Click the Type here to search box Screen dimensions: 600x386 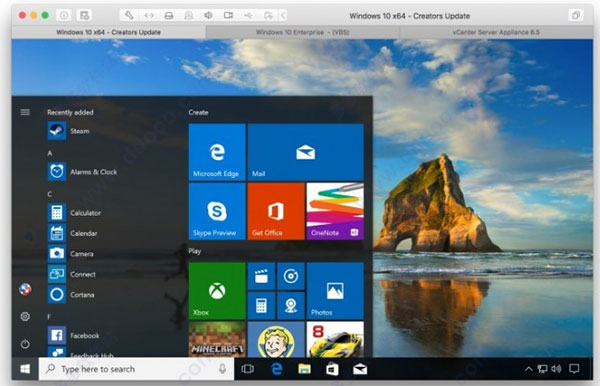[x=136, y=369]
